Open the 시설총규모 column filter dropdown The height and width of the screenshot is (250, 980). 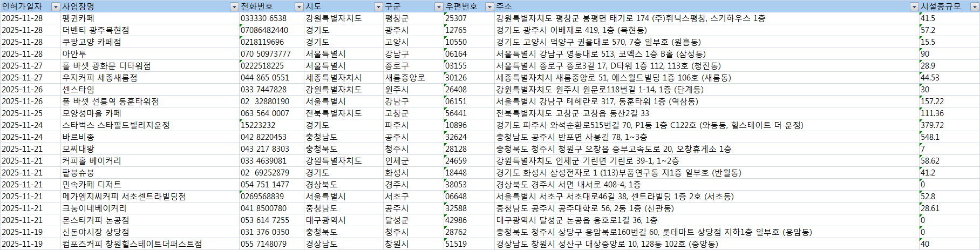tap(975, 6)
